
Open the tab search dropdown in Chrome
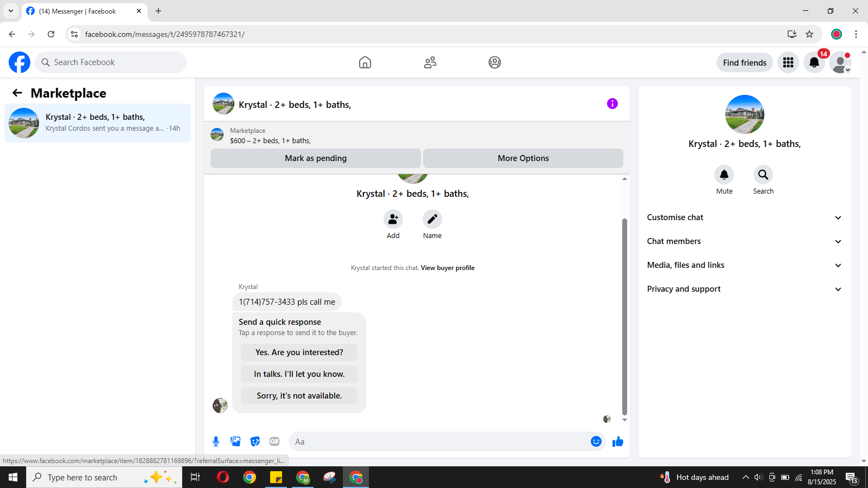coord(11,11)
